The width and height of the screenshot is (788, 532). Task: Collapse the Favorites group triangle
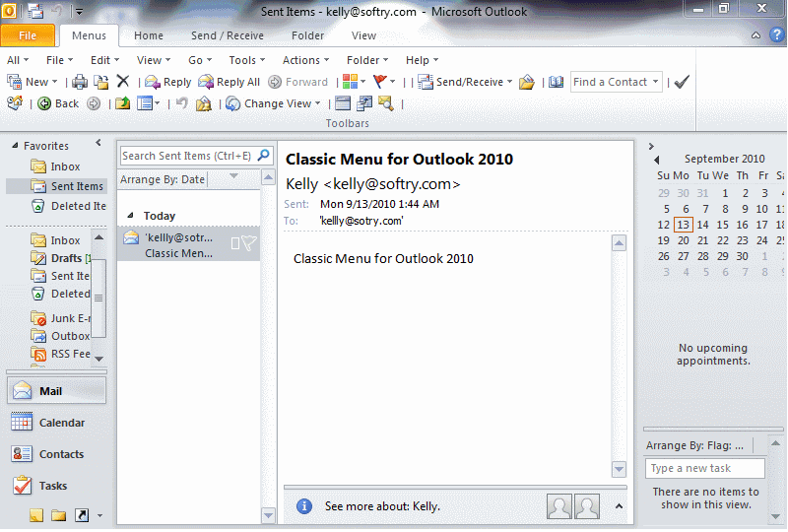tap(15, 146)
